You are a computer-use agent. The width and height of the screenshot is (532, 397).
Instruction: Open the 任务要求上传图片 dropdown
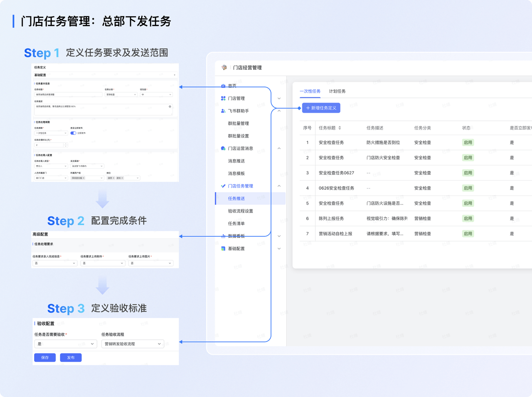[150, 263]
